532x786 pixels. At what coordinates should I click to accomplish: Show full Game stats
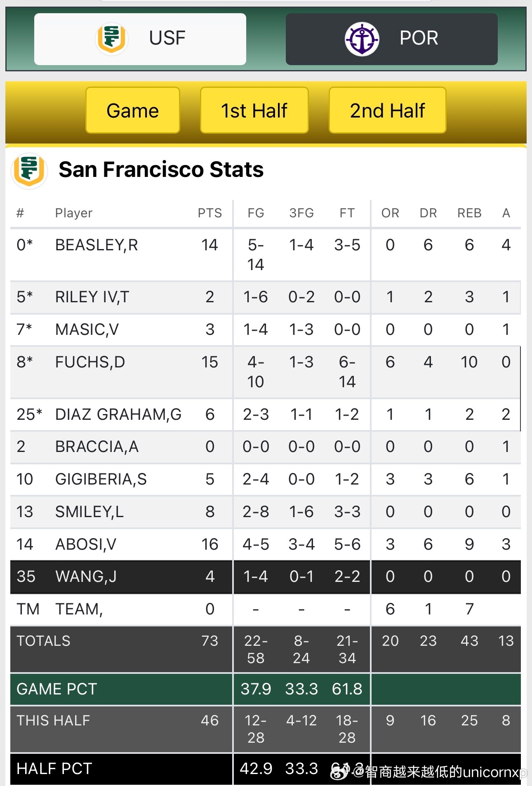tap(132, 111)
